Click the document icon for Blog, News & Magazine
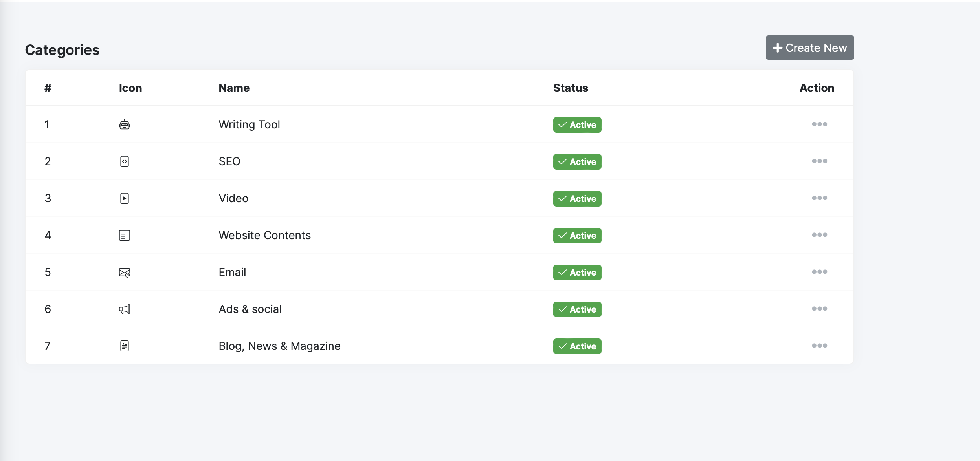Image resolution: width=980 pixels, height=461 pixels. coord(125,346)
